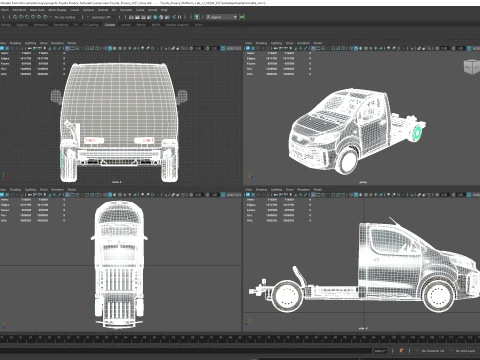Viewport: 480px width, 360px height.
Task: Open the Show menu of the perspective panel
Action: (290, 43)
